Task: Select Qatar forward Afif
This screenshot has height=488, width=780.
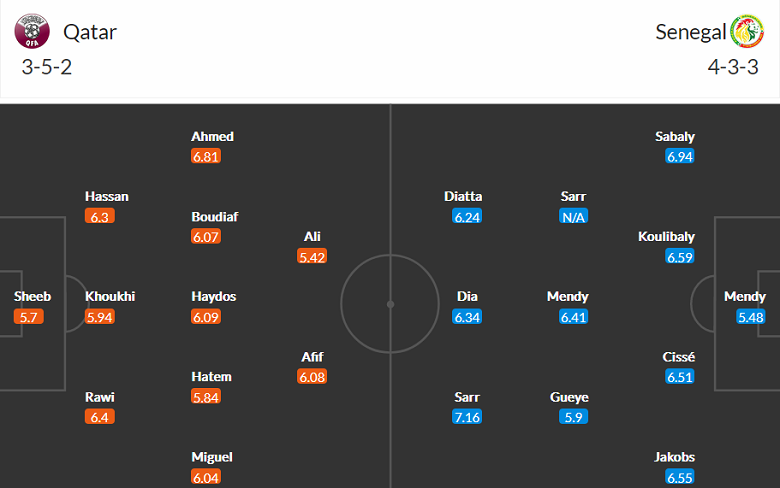Action: click(x=312, y=357)
